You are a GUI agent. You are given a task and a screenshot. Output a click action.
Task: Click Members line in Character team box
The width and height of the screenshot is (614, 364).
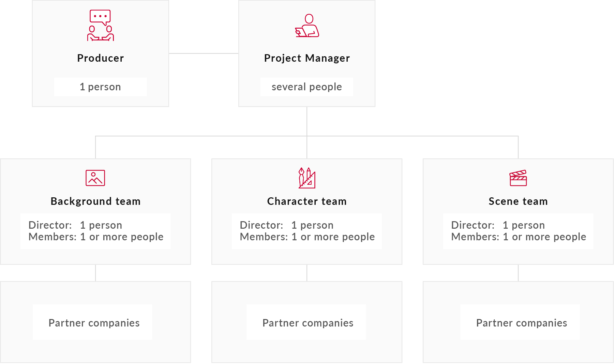pos(307,237)
